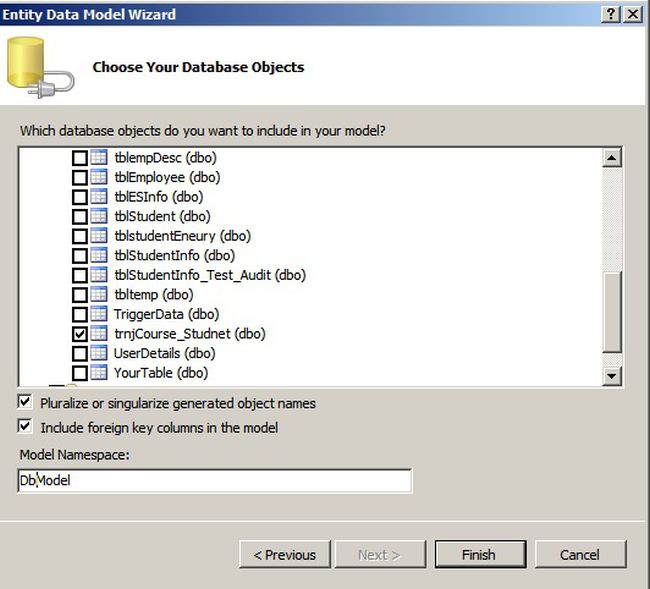This screenshot has width=650, height=589.
Task: Select the tbltemp (dbo) row text
Action: 154,295
